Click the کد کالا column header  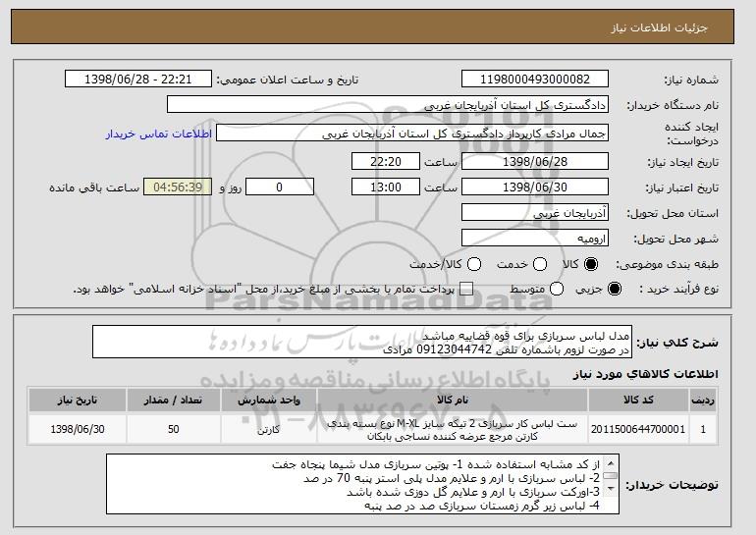(x=638, y=401)
